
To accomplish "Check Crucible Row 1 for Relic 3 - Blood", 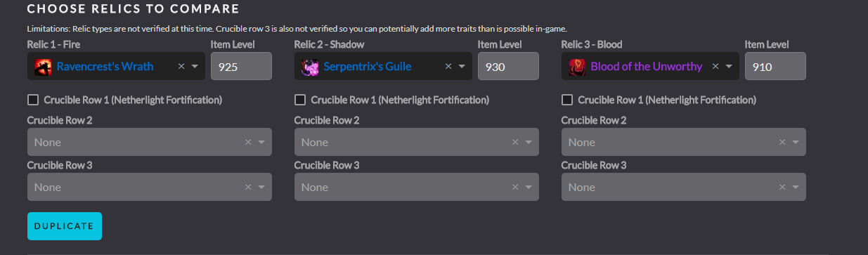I will tap(567, 100).
